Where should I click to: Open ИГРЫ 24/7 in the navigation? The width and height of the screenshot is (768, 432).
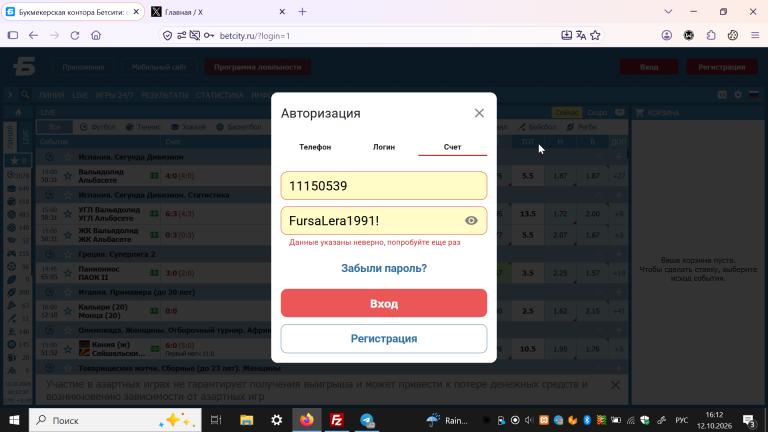pos(115,95)
